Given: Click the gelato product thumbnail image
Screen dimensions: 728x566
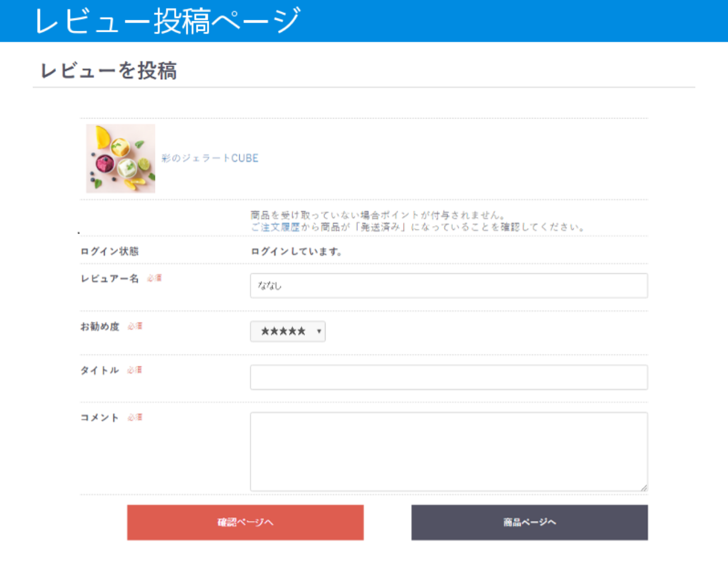Looking at the screenshot, I should point(120,159).
